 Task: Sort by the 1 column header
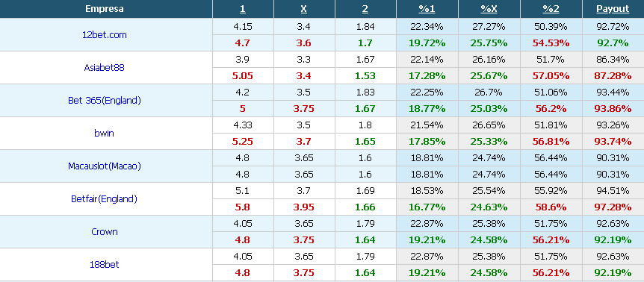tap(243, 9)
